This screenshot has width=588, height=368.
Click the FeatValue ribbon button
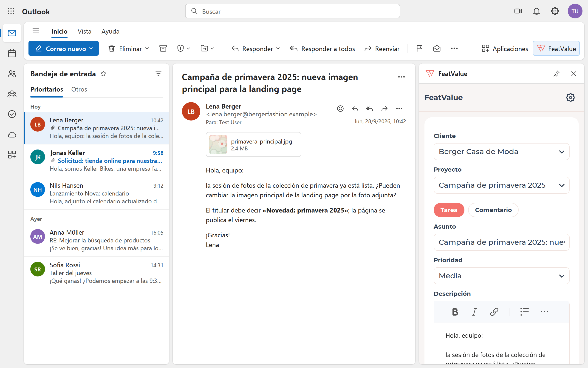[556, 49]
